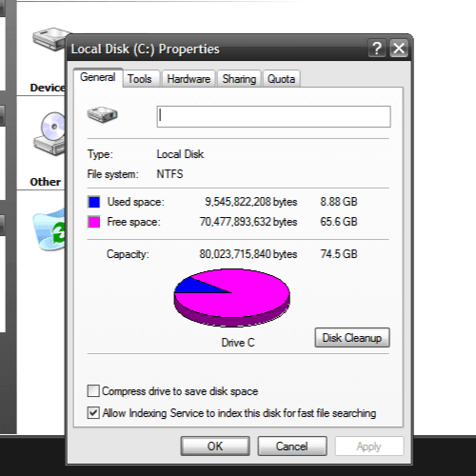Confirm with the OK button

pos(215,446)
